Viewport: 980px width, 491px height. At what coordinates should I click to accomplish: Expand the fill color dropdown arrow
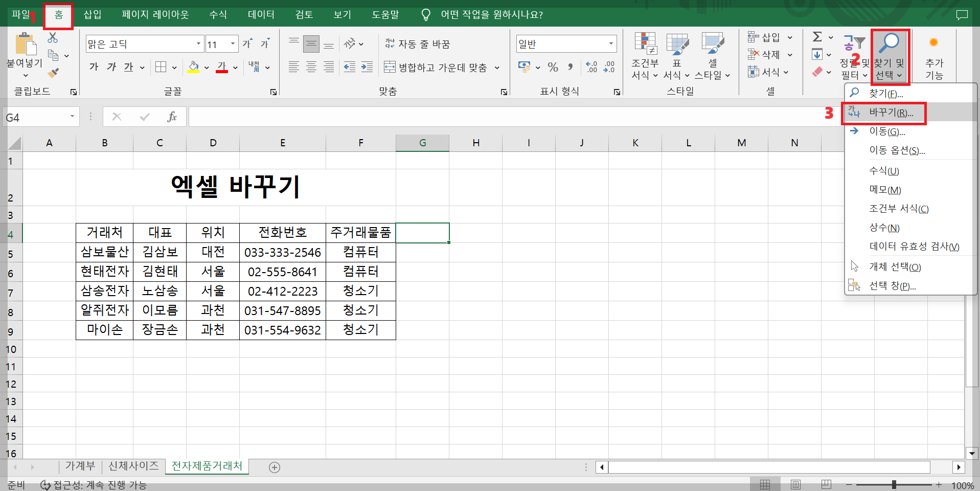pos(207,67)
